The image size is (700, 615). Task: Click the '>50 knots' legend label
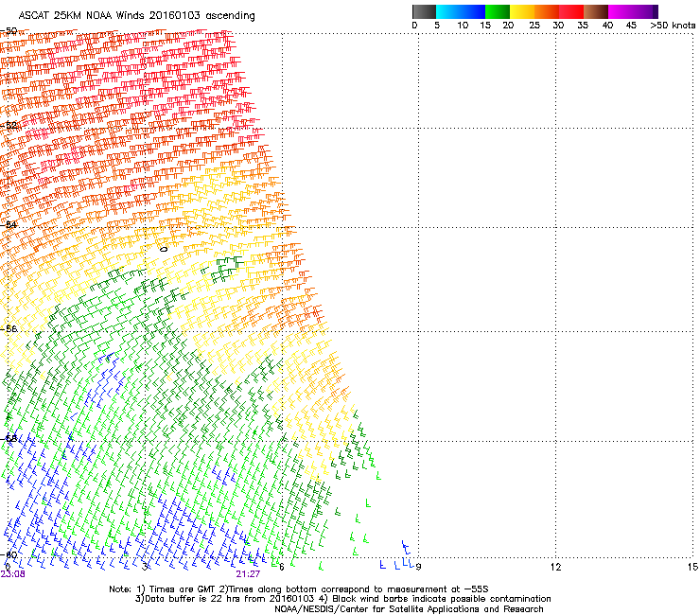point(673,26)
